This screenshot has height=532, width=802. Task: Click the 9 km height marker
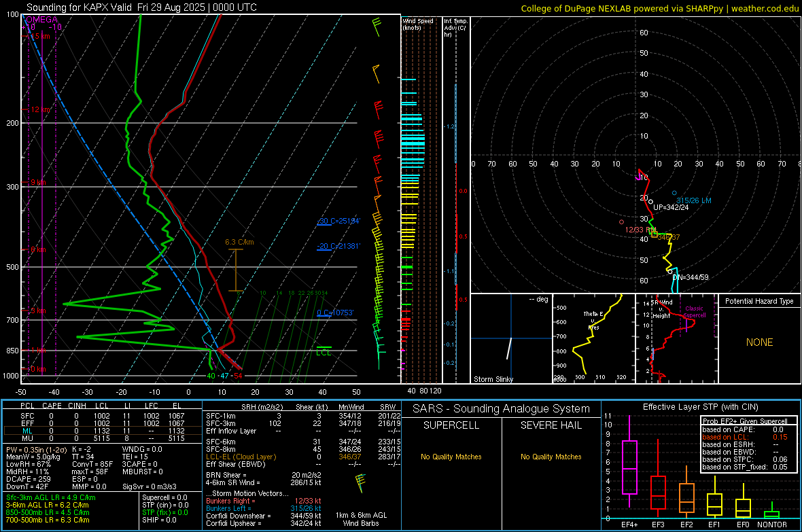pos(38,182)
